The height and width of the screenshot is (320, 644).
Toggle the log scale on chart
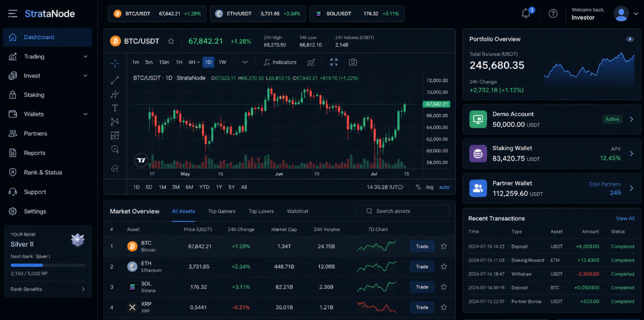(429, 187)
